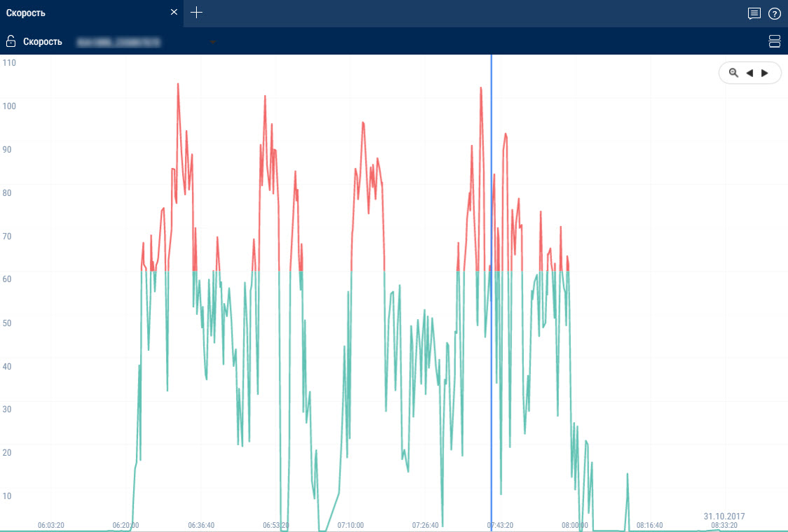Toggle the unlock padlock icon

point(11,41)
